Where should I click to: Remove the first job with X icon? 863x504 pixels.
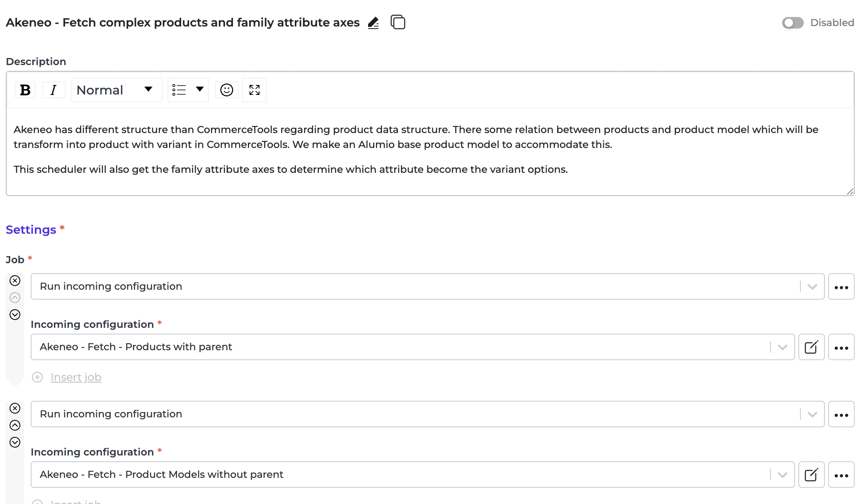click(x=15, y=281)
